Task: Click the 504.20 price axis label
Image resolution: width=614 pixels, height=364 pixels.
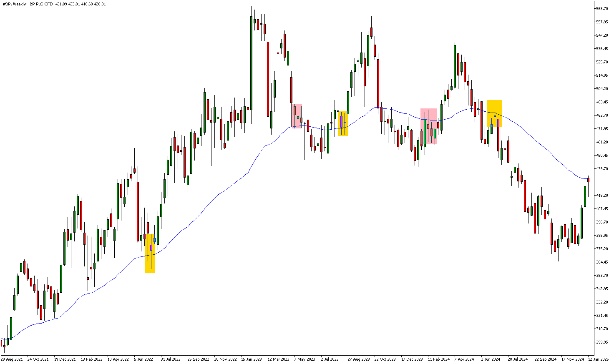Action: pos(602,89)
